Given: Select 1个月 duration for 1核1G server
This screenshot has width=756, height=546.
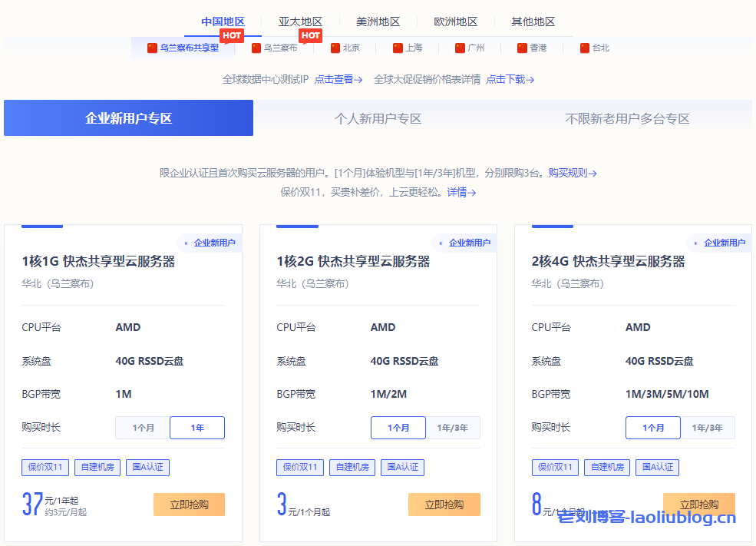Looking at the screenshot, I should tap(143, 428).
